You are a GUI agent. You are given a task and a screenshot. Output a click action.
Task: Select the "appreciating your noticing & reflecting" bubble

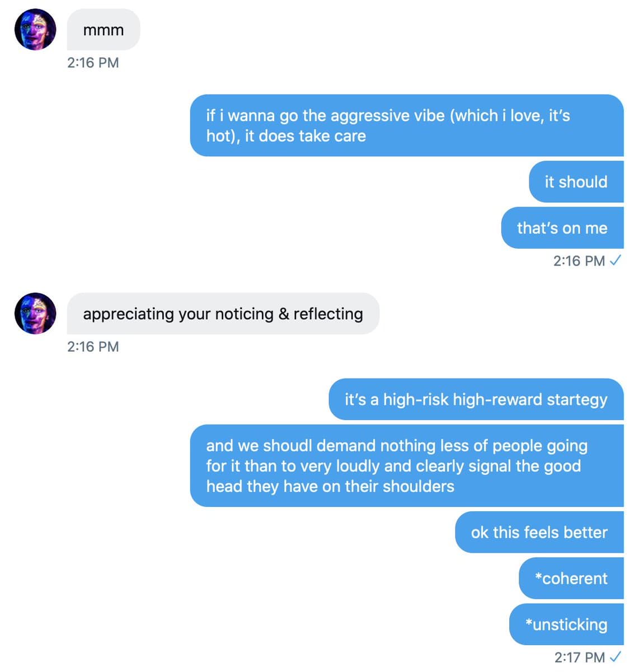click(x=223, y=314)
